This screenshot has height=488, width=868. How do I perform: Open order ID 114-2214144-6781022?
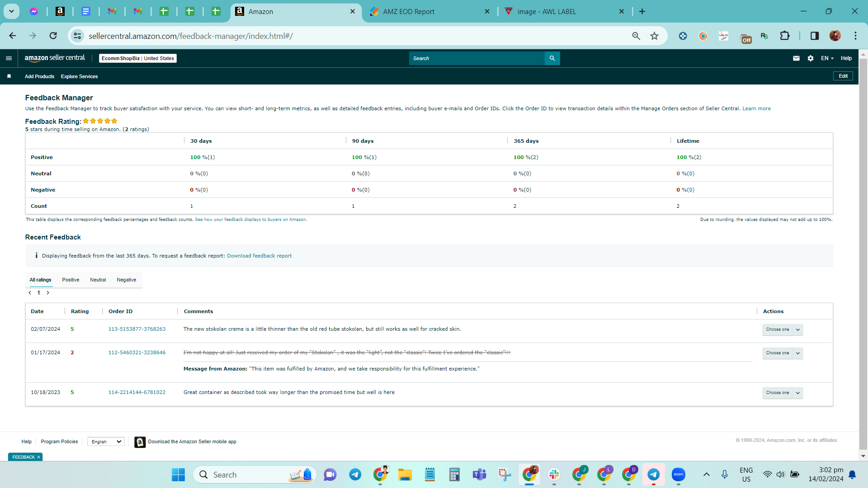coord(137,392)
